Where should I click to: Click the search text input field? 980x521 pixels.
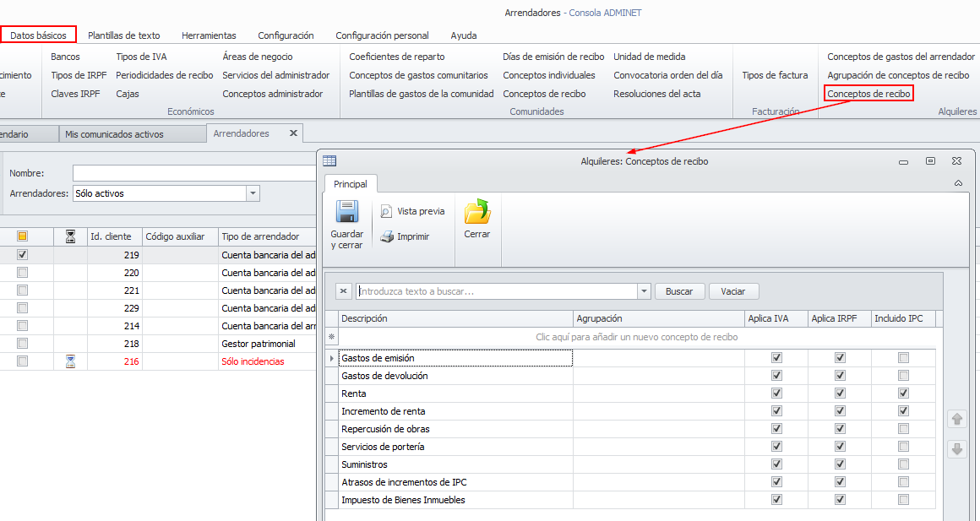(497, 291)
